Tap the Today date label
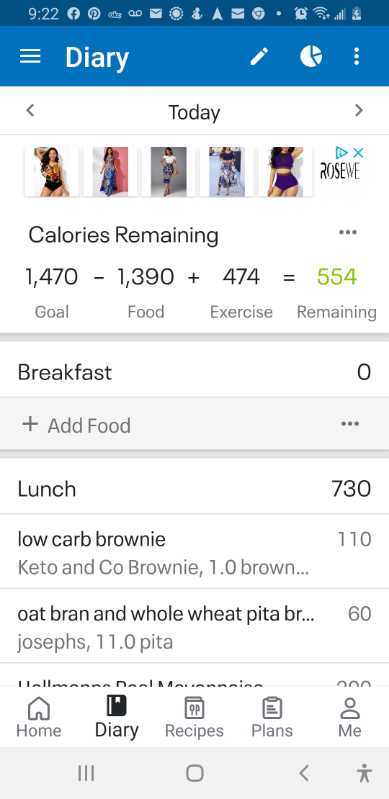This screenshot has width=389, height=799. 194,112
